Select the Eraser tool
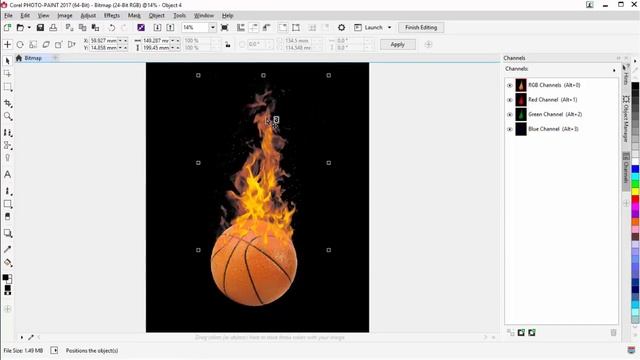Image resolution: width=640 pixels, height=360 pixels. [x=7, y=217]
